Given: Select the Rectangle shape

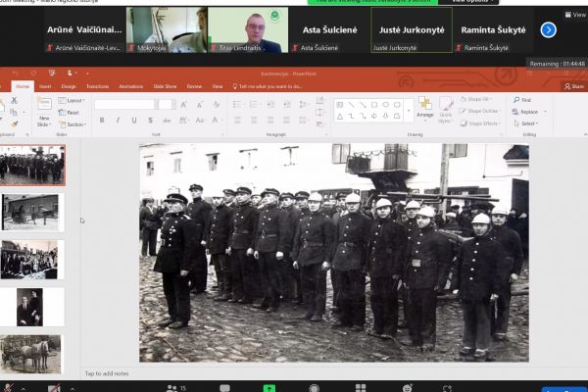Looking at the screenshot, I should click(x=374, y=105).
